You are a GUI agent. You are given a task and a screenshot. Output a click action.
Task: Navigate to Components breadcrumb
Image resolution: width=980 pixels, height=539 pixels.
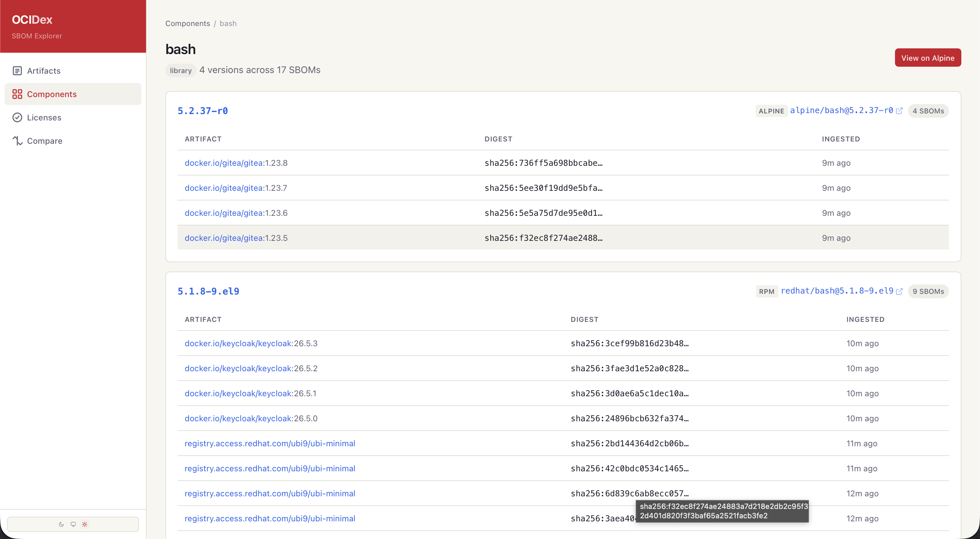click(188, 23)
